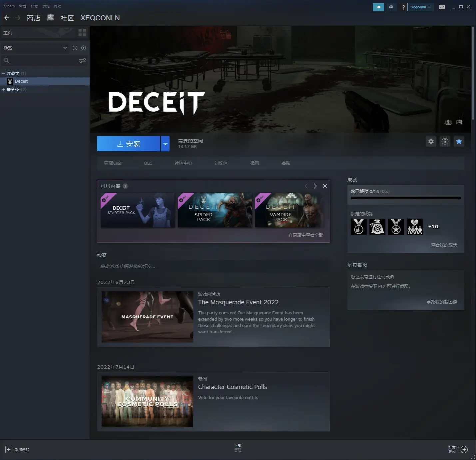Screen dimensions: 476x460
Task: Open the 帮助 menu
Action: (58, 6)
